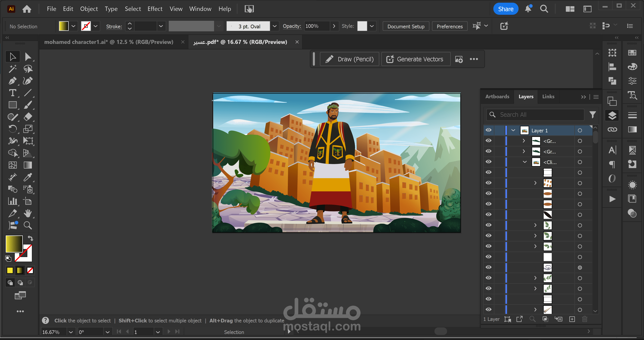
Task: Select the Paintbrush tool
Action: click(x=28, y=105)
